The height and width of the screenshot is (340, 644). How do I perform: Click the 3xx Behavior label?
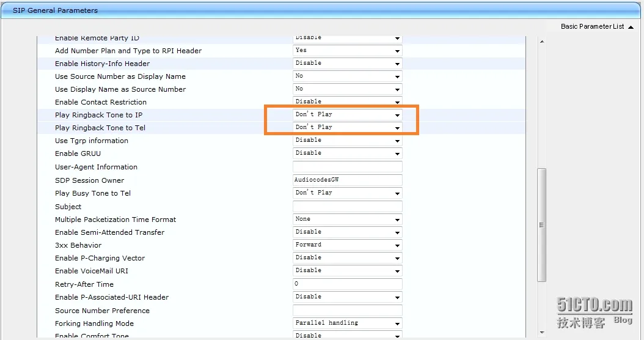point(78,245)
